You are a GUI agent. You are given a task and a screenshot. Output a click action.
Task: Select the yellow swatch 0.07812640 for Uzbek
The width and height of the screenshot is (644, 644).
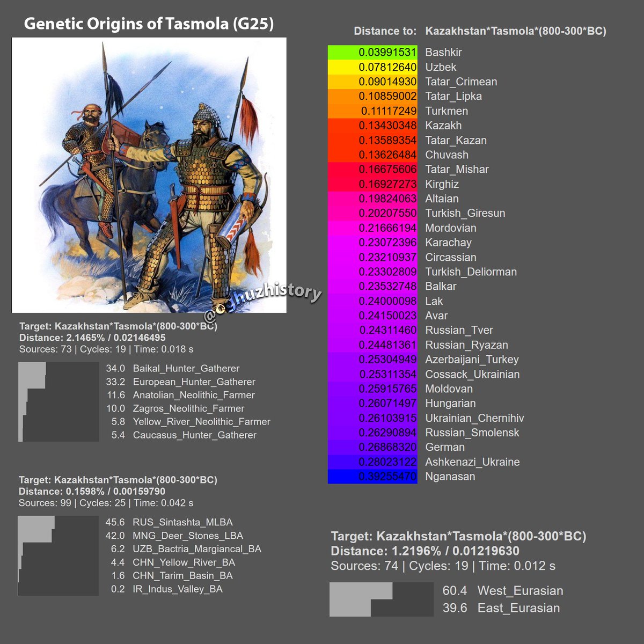coord(372,67)
